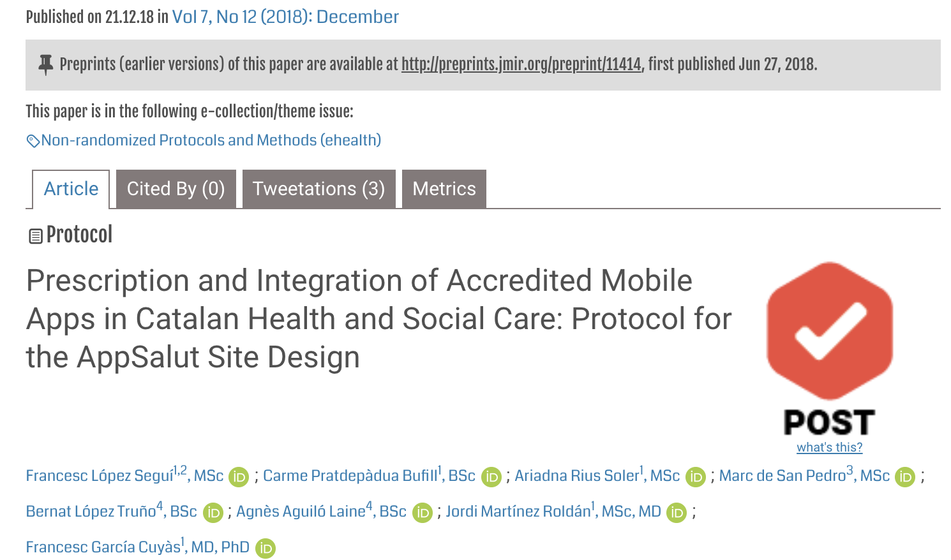Screen dimensions: 951x560
Task: Open ORCID icon for Francesc García Cuyàs
Action: pyautogui.click(x=265, y=549)
